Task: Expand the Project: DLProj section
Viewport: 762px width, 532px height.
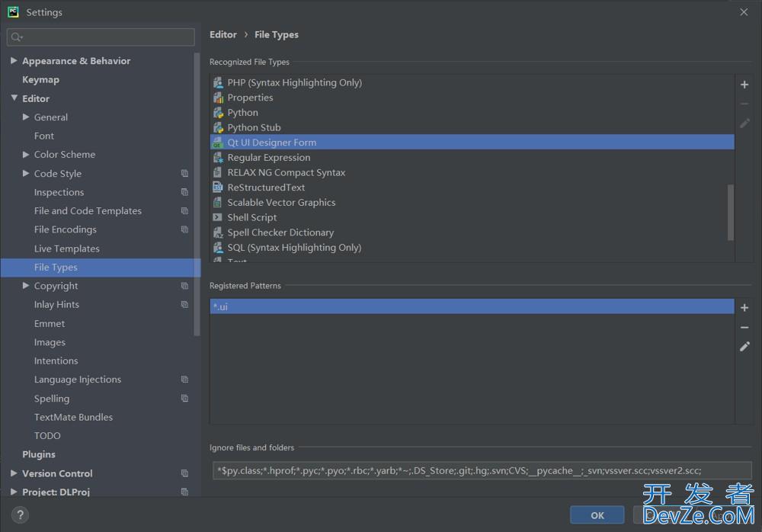Action: tap(14, 492)
